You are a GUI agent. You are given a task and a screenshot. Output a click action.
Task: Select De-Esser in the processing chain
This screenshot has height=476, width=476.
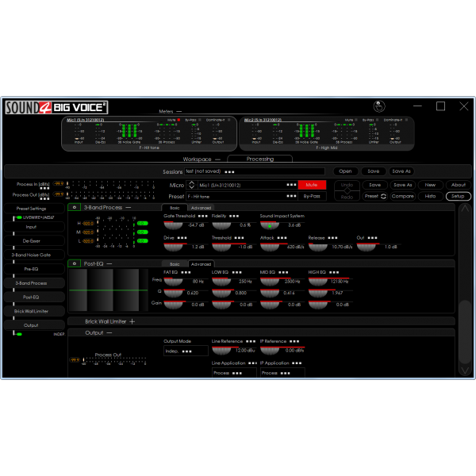pos(34,241)
